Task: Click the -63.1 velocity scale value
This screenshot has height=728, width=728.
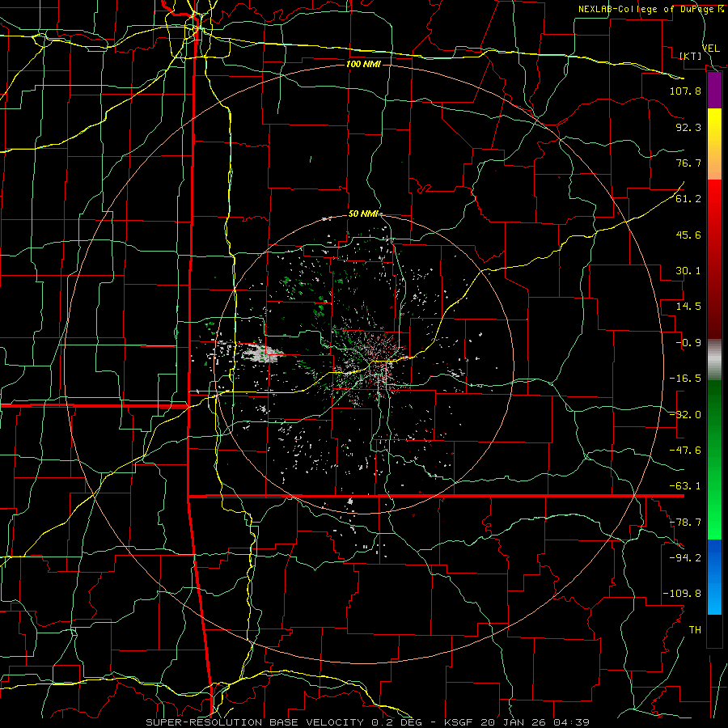Action: (685, 486)
